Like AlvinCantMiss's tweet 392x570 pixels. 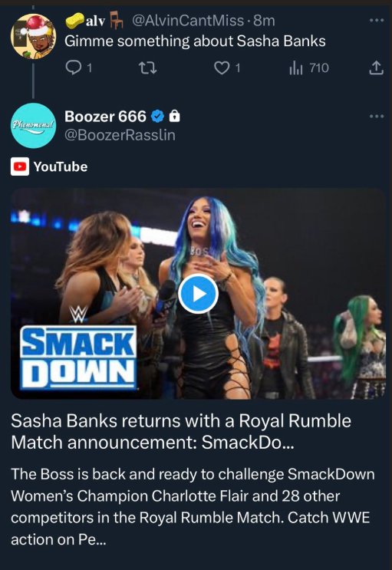click(x=227, y=68)
